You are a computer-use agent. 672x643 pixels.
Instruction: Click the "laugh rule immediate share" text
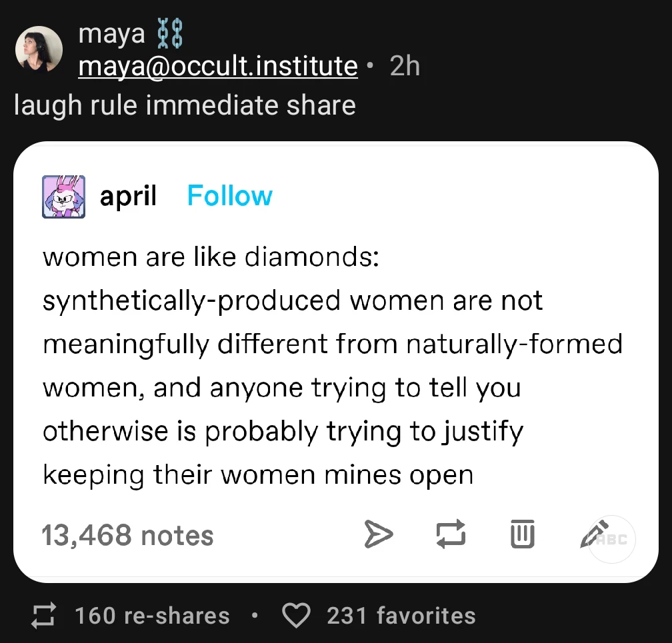(185, 105)
